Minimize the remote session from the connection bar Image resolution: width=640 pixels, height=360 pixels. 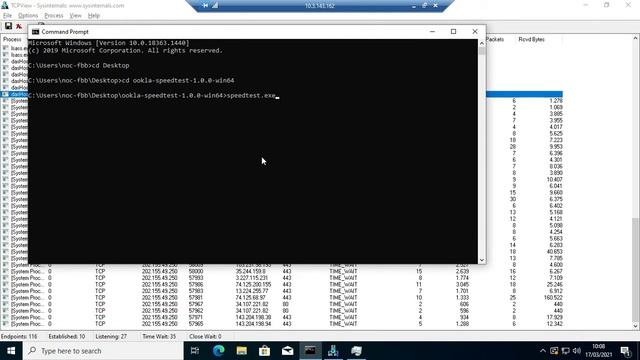(414, 6)
